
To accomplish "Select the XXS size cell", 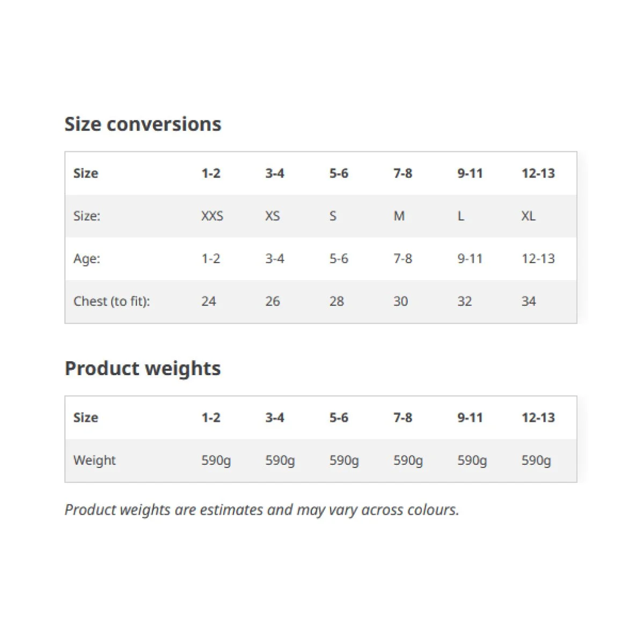I will click(x=212, y=216).
